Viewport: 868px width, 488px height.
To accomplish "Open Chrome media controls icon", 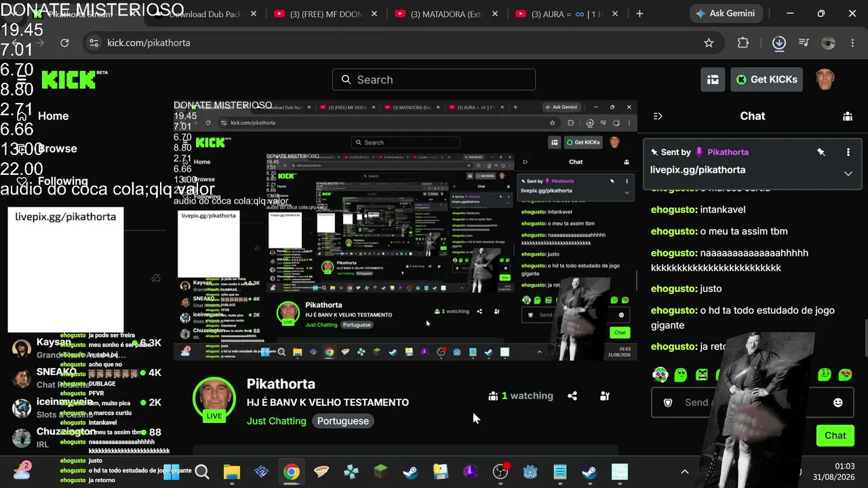I will click(x=804, y=43).
